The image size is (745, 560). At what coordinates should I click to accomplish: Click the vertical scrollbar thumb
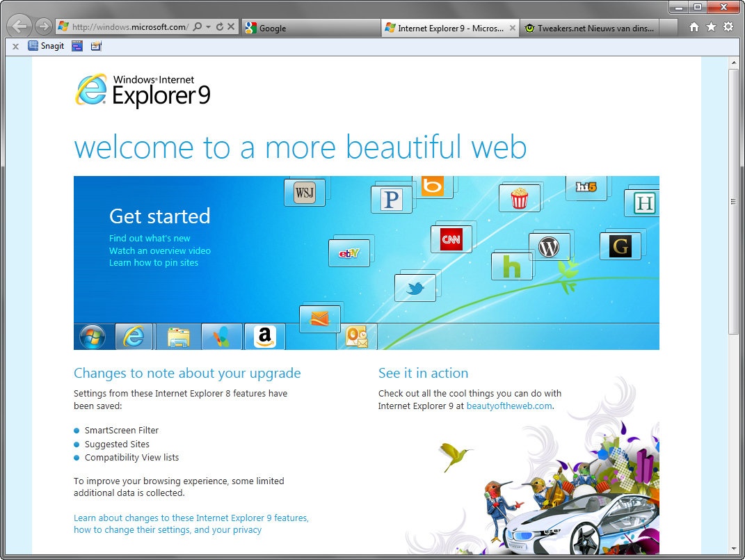click(734, 201)
